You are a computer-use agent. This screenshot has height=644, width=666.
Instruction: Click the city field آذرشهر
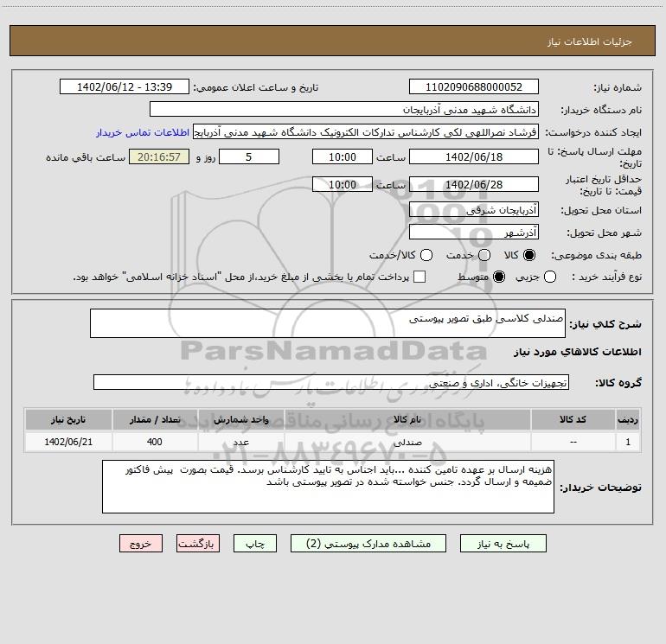[474, 232]
